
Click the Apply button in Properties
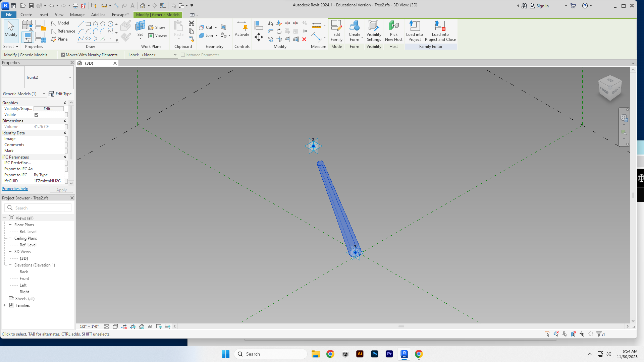[61, 190]
